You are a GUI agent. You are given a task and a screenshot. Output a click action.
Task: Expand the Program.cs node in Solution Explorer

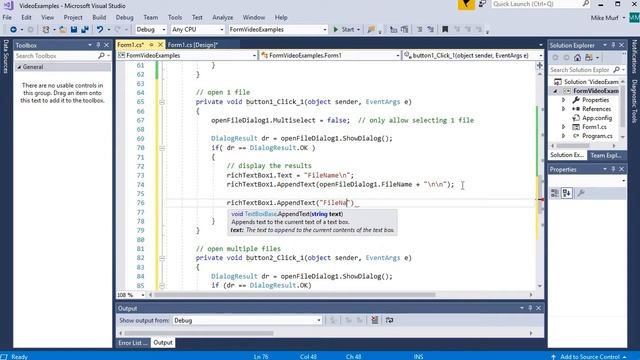pyautogui.click(x=564, y=136)
